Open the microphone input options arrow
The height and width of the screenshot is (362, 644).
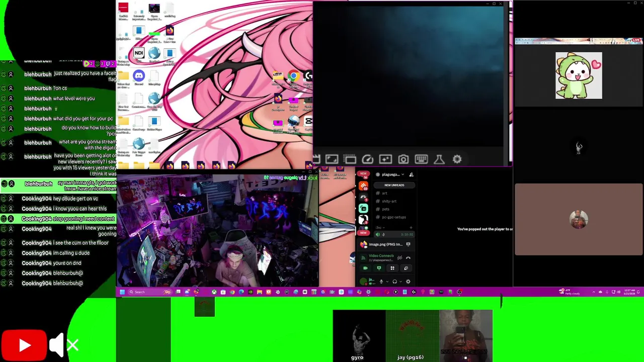pos(387,282)
